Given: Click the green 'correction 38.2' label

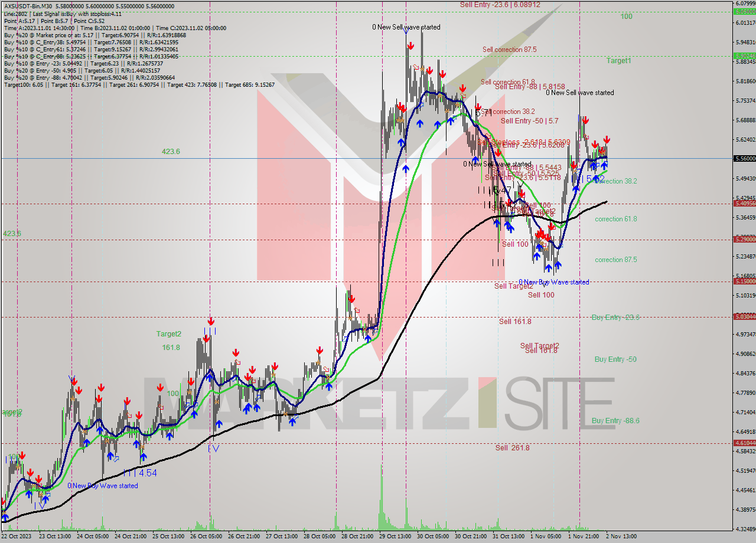Looking at the screenshot, I should (615, 181).
